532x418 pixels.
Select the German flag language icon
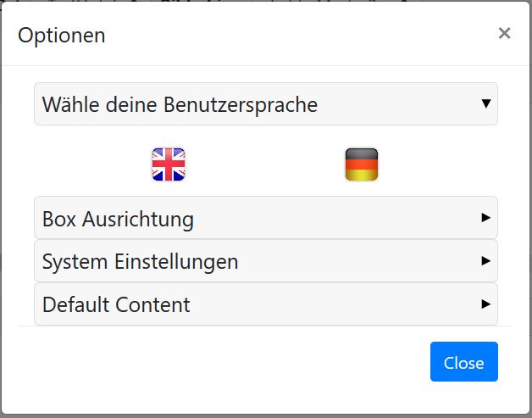click(x=362, y=164)
